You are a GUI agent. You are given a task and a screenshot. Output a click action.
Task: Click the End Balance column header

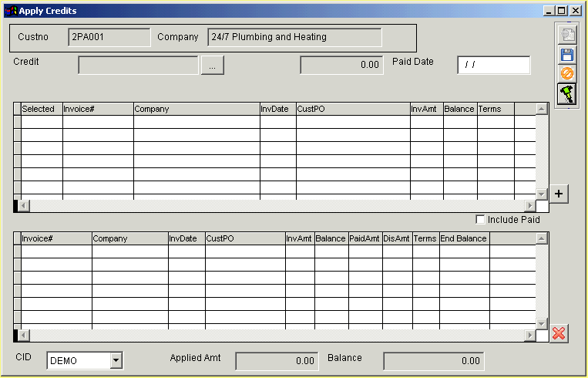pos(464,238)
